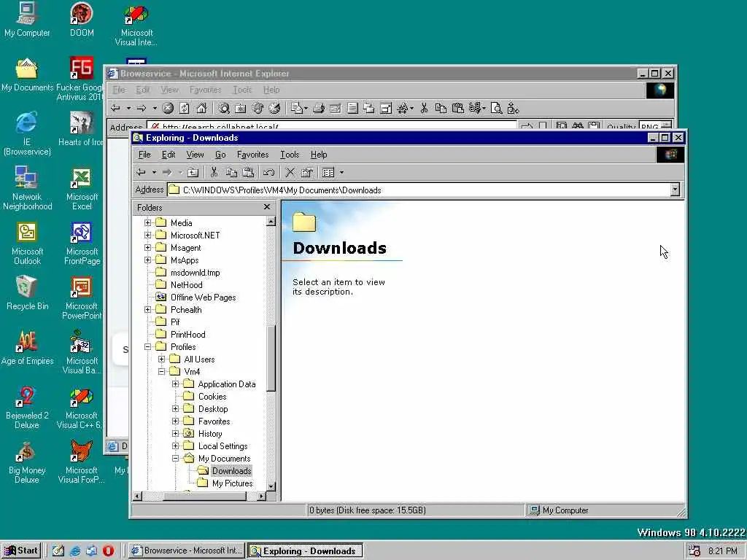Expand the Media folder node

[x=147, y=222]
